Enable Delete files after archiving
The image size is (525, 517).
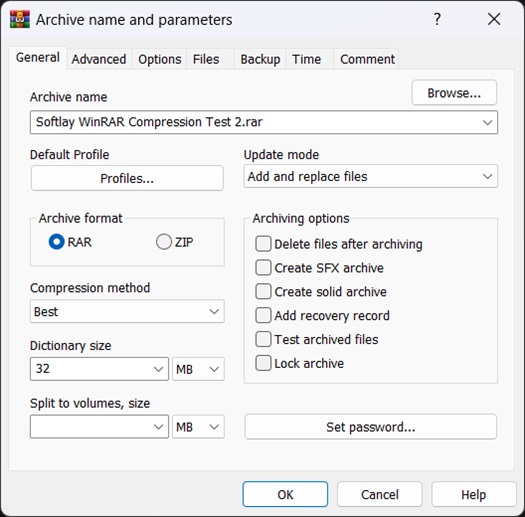pyautogui.click(x=263, y=244)
